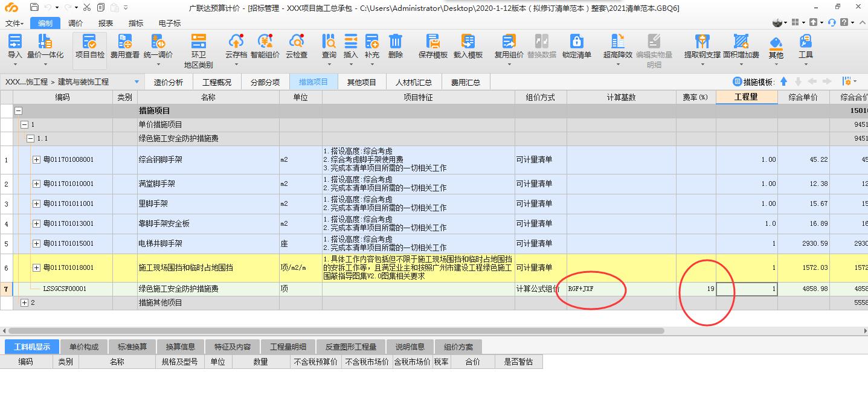The width and height of the screenshot is (868, 419).
Task: Click the 删除 delete trash icon
Action: pyautogui.click(x=396, y=41)
